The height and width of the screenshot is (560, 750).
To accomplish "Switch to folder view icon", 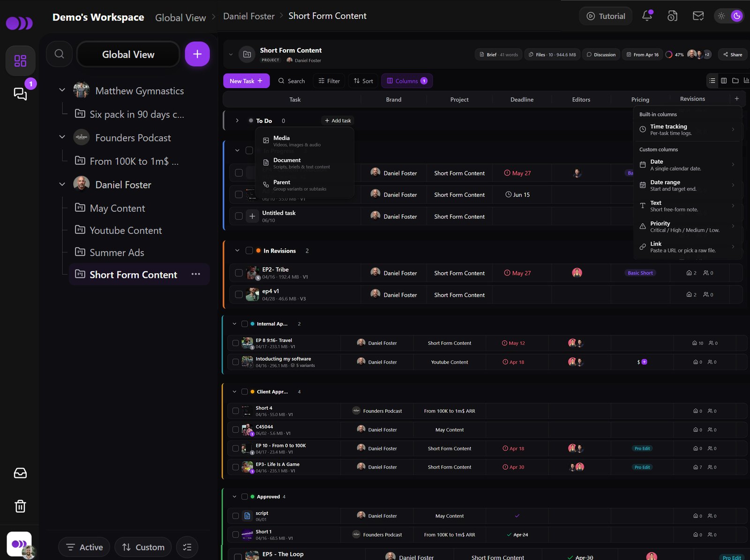I will pos(735,81).
